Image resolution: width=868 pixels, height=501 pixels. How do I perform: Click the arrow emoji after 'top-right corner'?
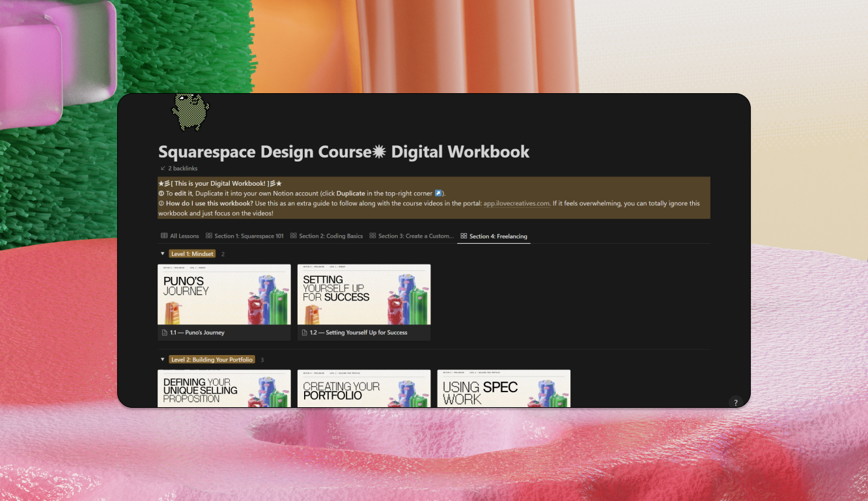(438, 193)
